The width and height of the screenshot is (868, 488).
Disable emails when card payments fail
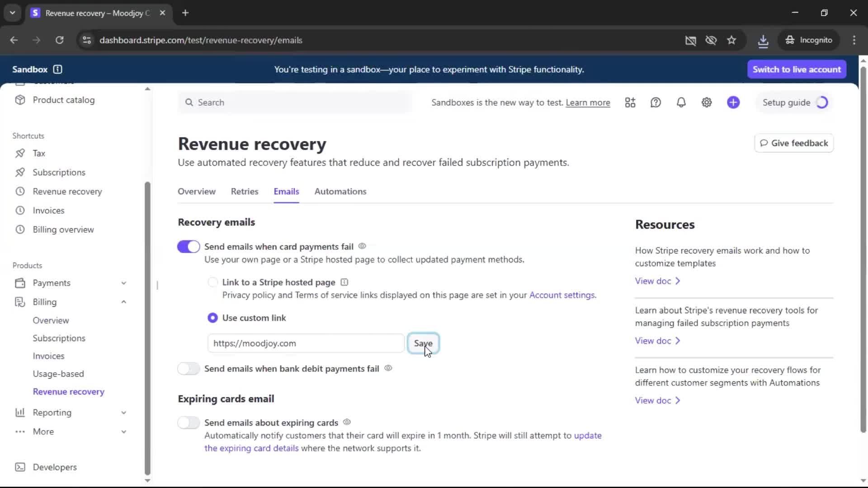coord(189,247)
